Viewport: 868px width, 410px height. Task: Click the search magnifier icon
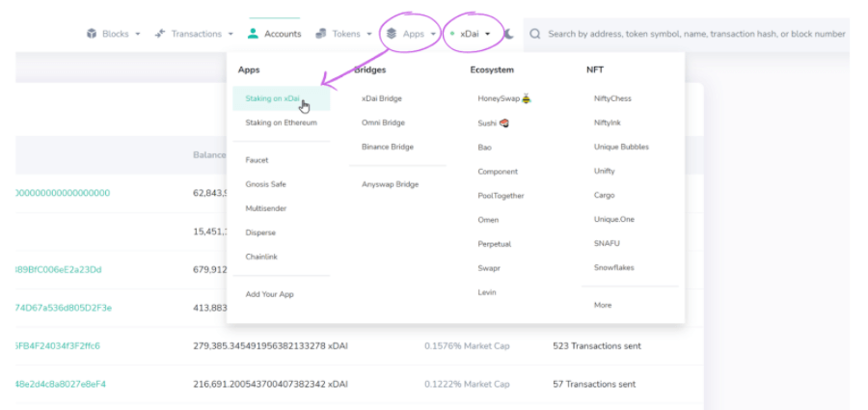click(x=535, y=34)
